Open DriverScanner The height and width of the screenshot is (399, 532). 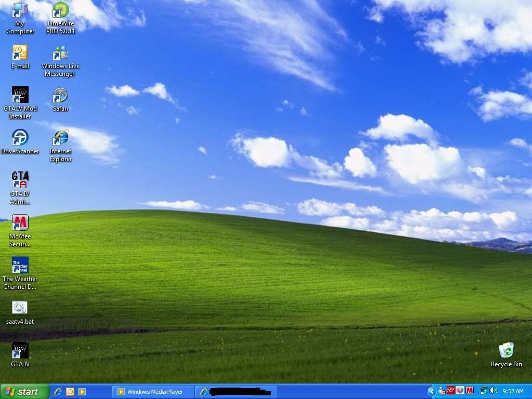pos(20,139)
